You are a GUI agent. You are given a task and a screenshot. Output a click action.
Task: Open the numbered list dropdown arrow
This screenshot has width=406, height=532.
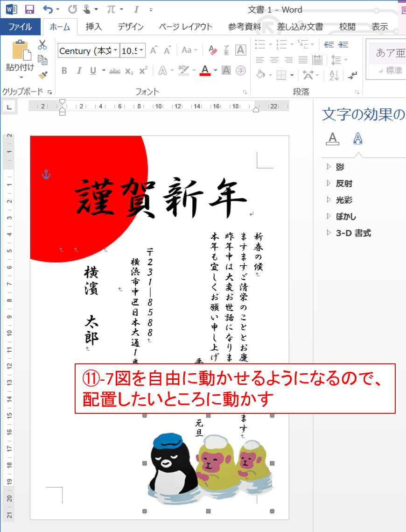pos(292,44)
